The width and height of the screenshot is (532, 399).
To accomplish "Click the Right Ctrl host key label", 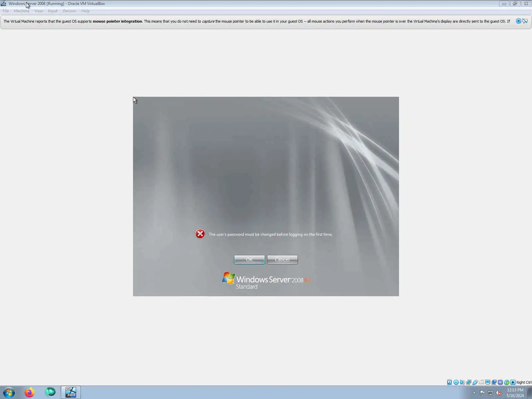I will tap(524, 382).
